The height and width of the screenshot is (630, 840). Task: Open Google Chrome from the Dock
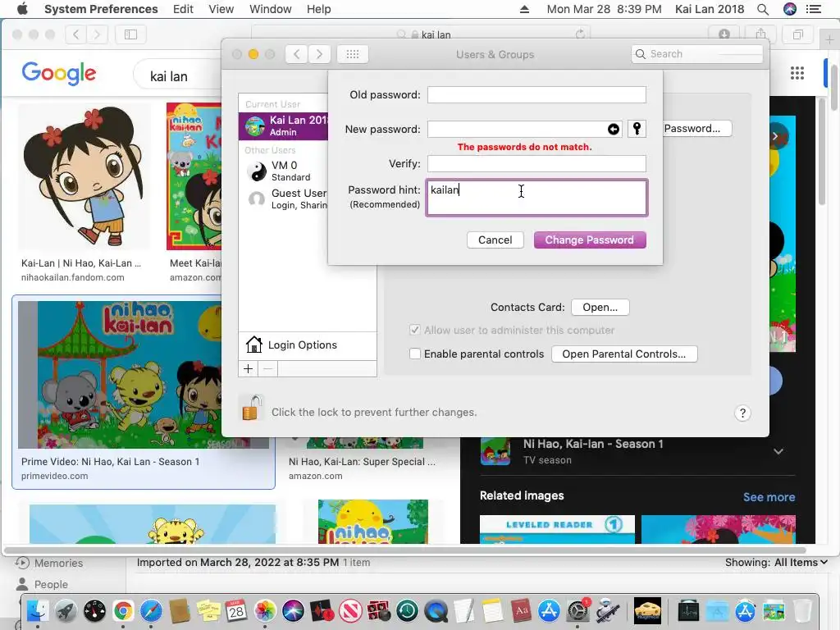coord(123,610)
